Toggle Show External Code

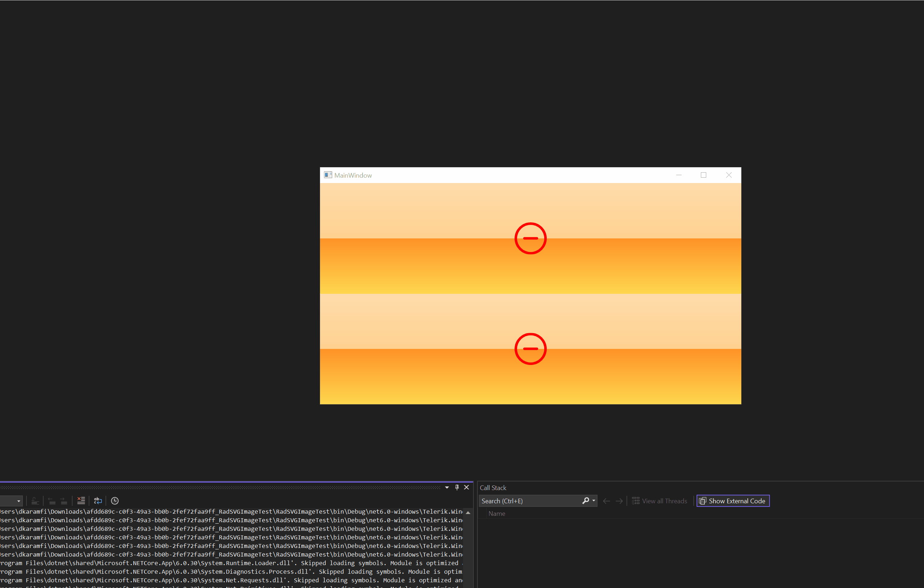coord(733,501)
